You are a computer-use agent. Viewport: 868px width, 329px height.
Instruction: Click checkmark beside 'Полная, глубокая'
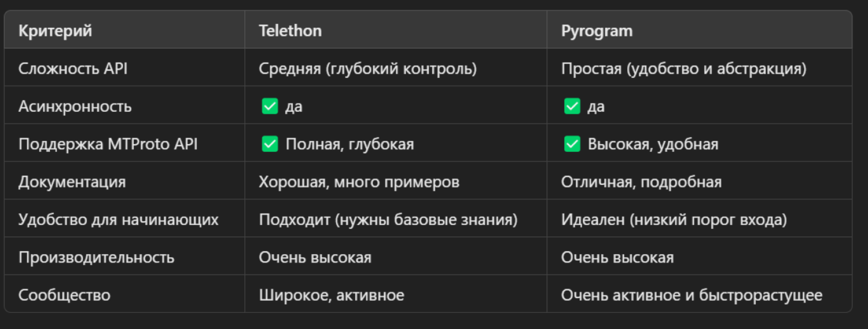270,144
